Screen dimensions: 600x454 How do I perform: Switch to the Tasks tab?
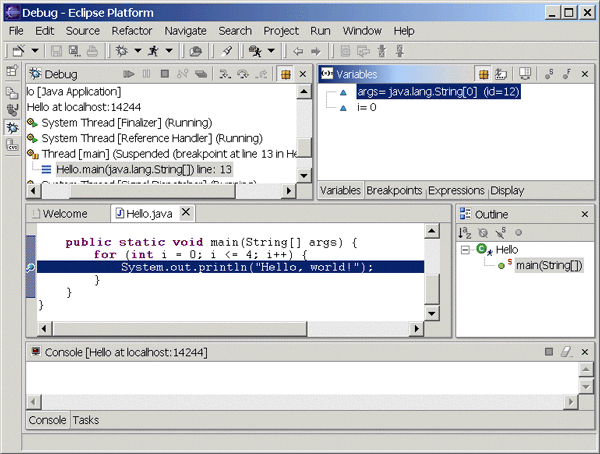tap(85, 420)
